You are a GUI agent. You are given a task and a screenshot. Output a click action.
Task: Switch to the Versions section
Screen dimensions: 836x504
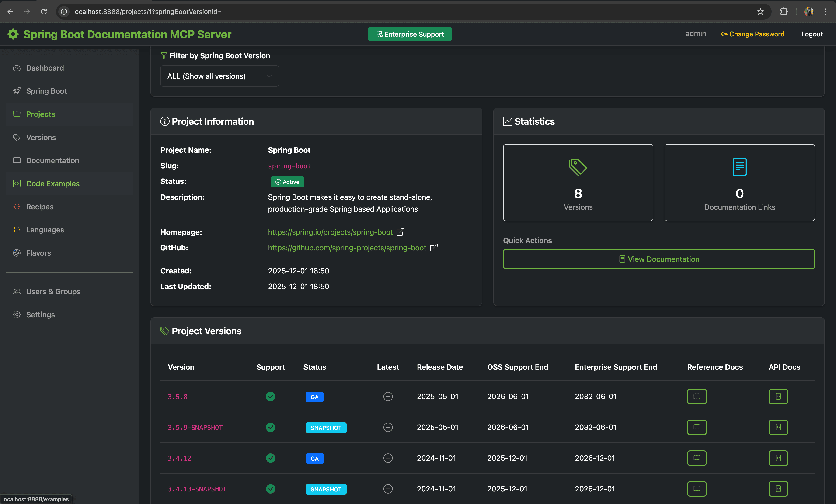(41, 137)
